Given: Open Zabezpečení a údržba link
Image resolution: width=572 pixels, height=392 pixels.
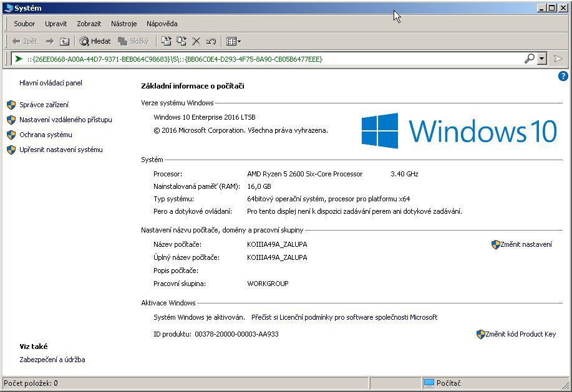Looking at the screenshot, I should 52,359.
